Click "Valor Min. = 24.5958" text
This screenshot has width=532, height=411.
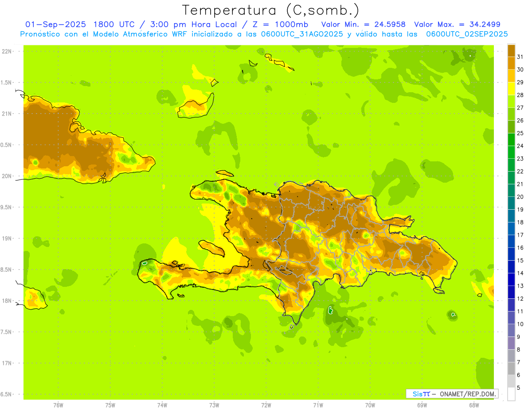(x=364, y=24)
